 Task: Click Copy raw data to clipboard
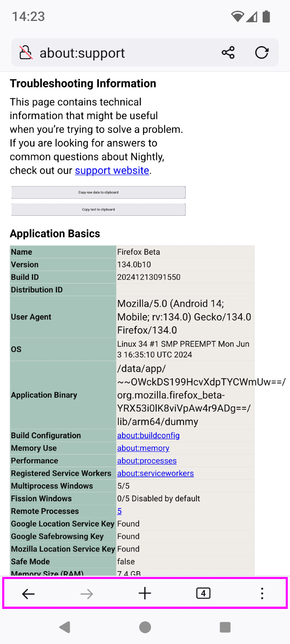pyautogui.click(x=99, y=192)
